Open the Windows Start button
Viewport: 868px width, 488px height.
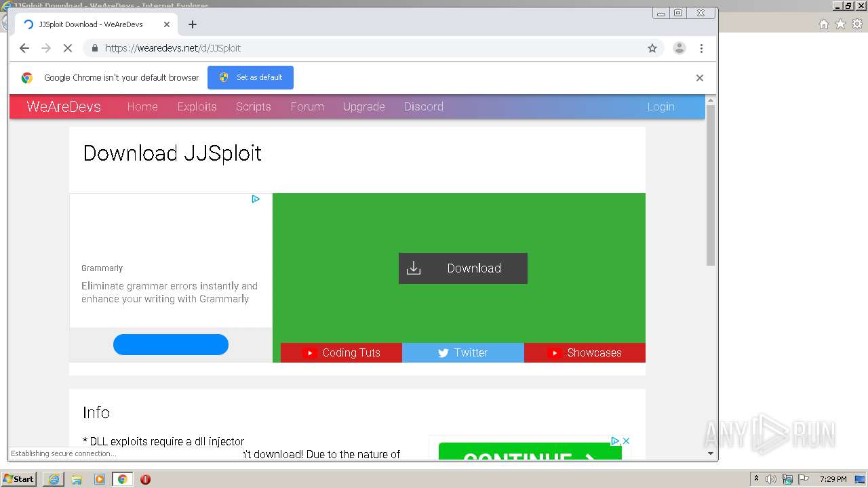click(x=19, y=479)
